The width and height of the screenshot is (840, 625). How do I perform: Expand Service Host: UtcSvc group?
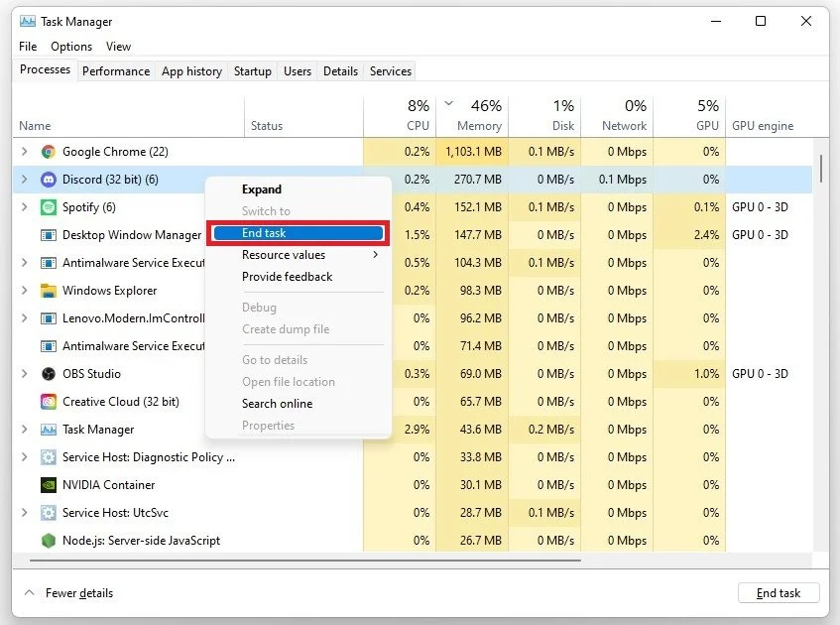(24, 513)
